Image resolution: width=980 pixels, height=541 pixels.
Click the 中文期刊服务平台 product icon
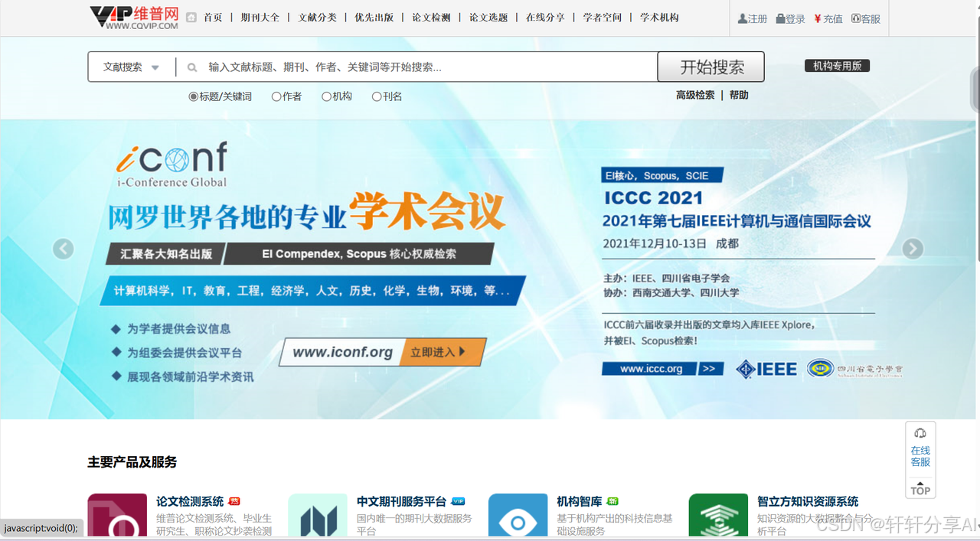tap(318, 516)
